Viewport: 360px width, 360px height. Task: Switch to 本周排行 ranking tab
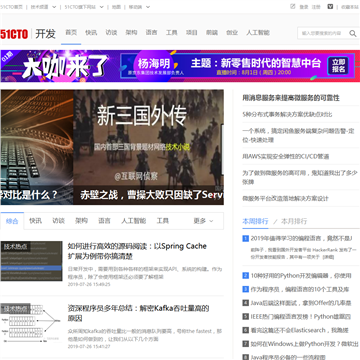(x=255, y=221)
